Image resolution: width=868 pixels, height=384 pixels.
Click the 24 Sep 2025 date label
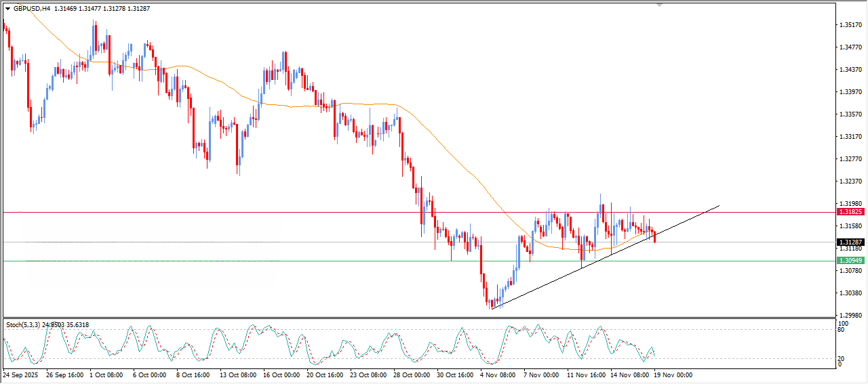(21, 375)
